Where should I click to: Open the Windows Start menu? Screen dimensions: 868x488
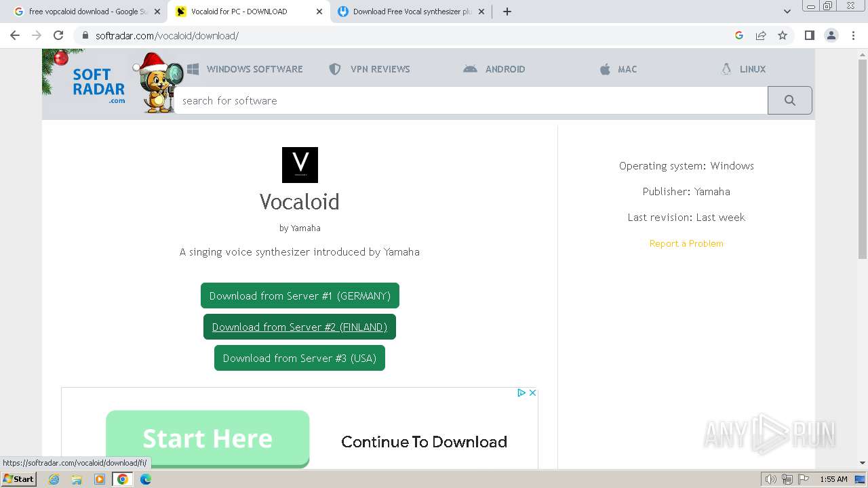tap(19, 479)
